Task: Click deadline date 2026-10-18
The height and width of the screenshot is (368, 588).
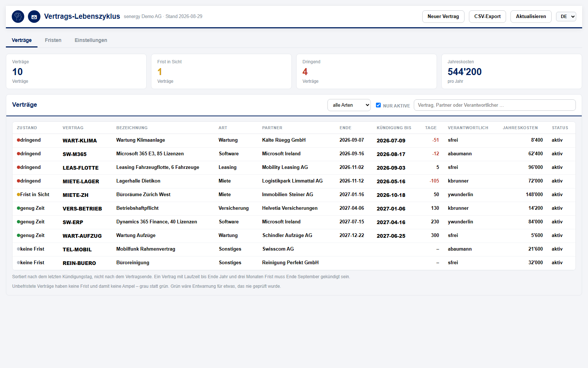Action: (391, 195)
